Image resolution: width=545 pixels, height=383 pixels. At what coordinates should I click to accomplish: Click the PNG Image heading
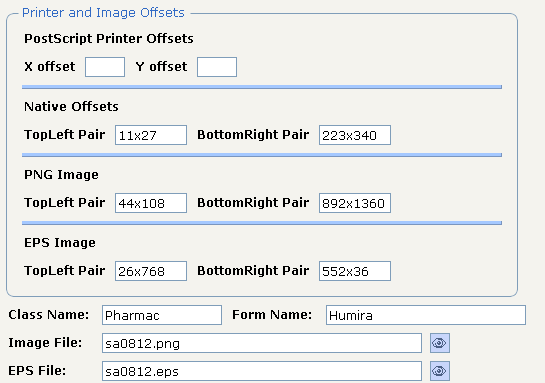coord(61,174)
